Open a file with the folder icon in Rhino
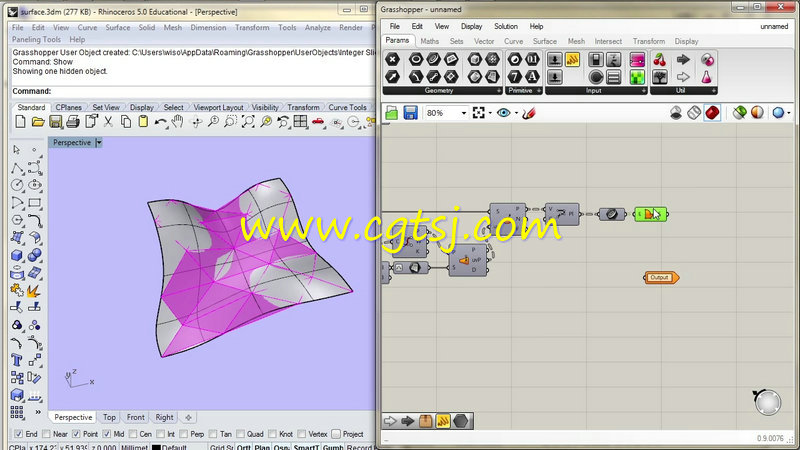The image size is (800, 450). 38,121
